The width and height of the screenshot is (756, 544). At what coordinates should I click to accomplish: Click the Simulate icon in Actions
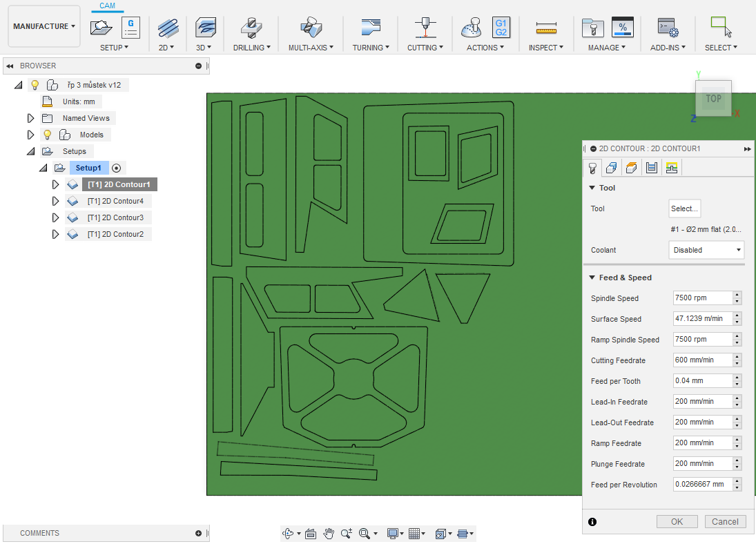pyautogui.click(x=472, y=28)
